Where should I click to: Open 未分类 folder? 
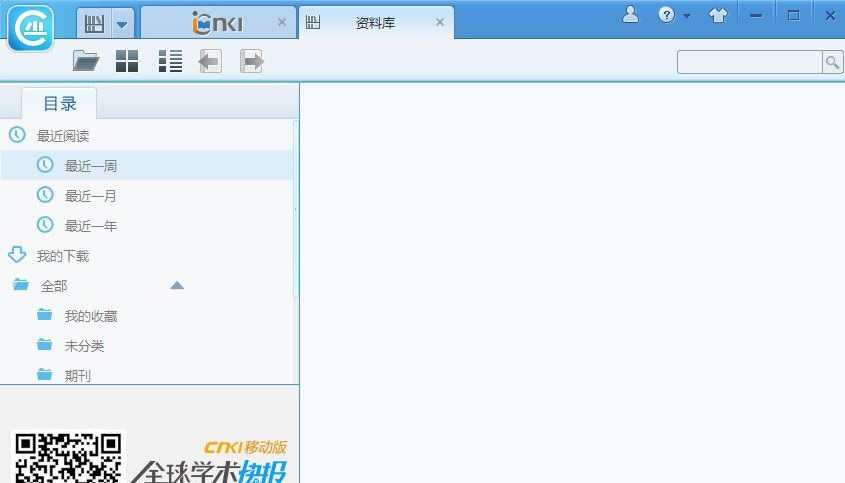click(x=84, y=346)
